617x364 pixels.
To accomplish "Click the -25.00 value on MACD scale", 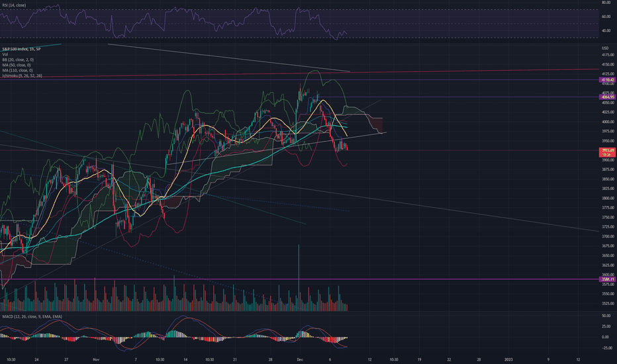I will click(x=606, y=348).
